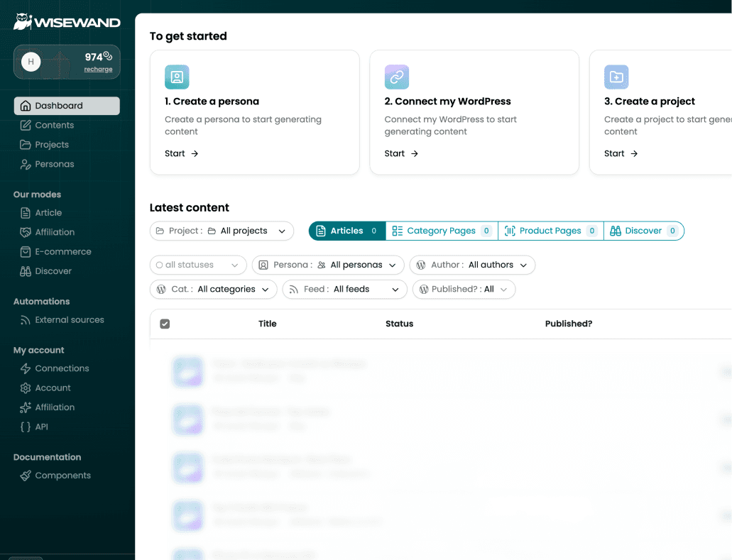
Task: Open the Discover mode icon
Action: pyautogui.click(x=26, y=271)
